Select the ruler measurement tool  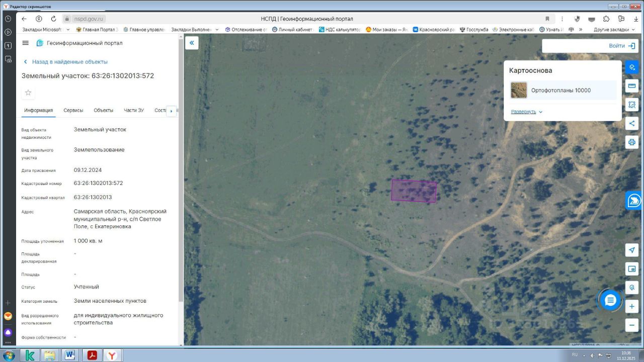[x=632, y=86]
